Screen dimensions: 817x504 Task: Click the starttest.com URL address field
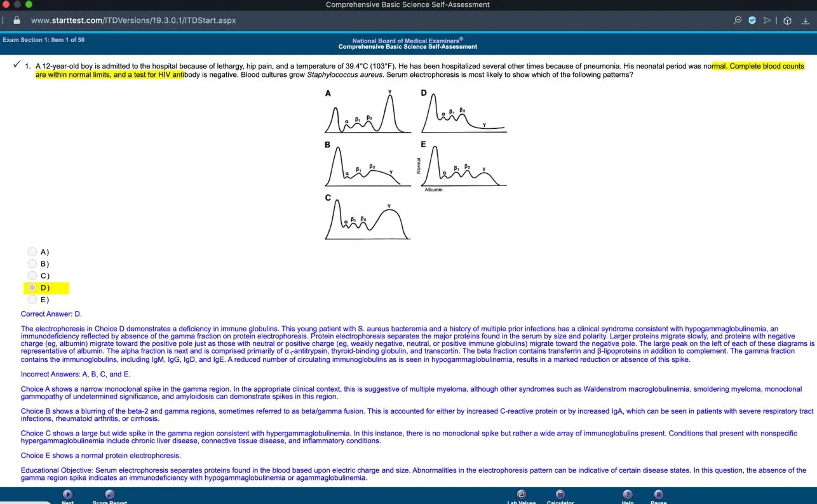133,20
